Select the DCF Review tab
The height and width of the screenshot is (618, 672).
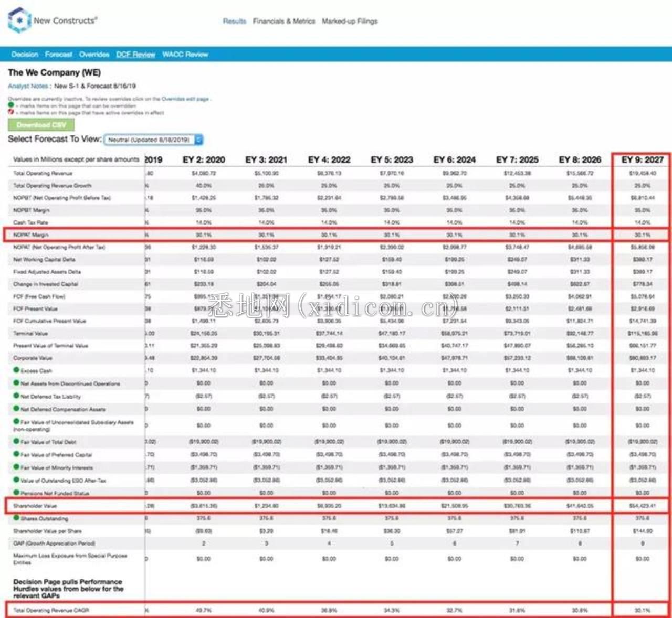click(x=135, y=54)
